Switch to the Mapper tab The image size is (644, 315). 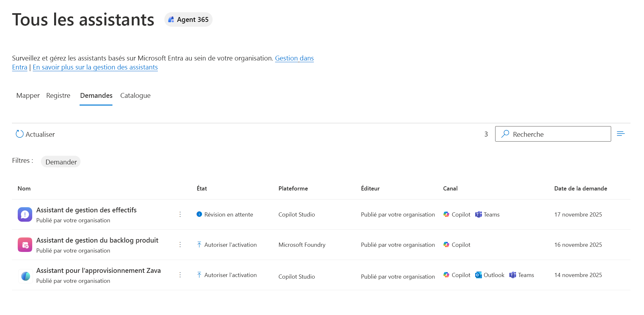click(28, 96)
